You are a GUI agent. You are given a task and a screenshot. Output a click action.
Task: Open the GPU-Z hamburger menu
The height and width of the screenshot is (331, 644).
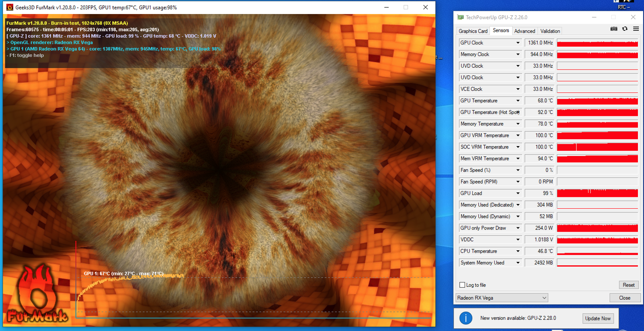636,29
